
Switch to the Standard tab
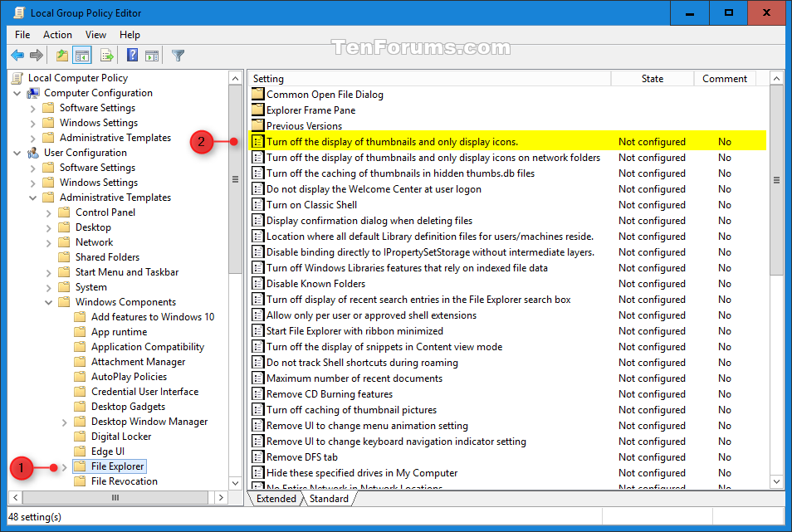point(329,499)
